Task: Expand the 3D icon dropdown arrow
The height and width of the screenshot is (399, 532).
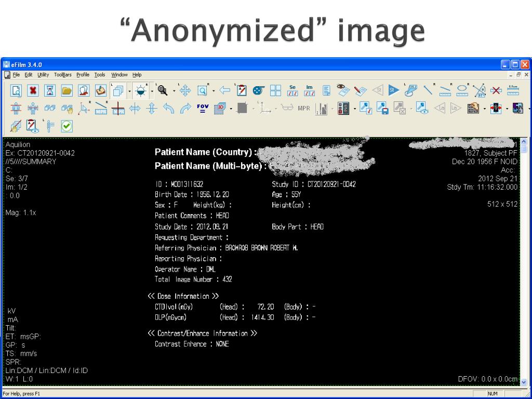Action: coord(231,109)
